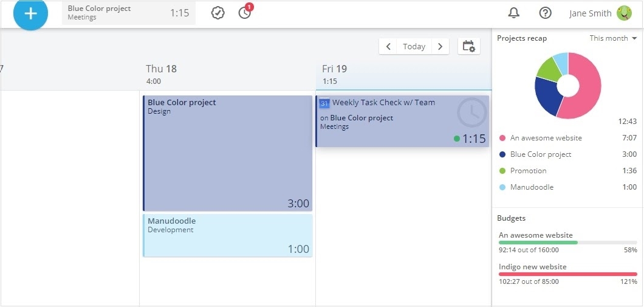This screenshot has height=307, width=644.
Task: Click Jane Smith's avatar
Action: click(624, 13)
